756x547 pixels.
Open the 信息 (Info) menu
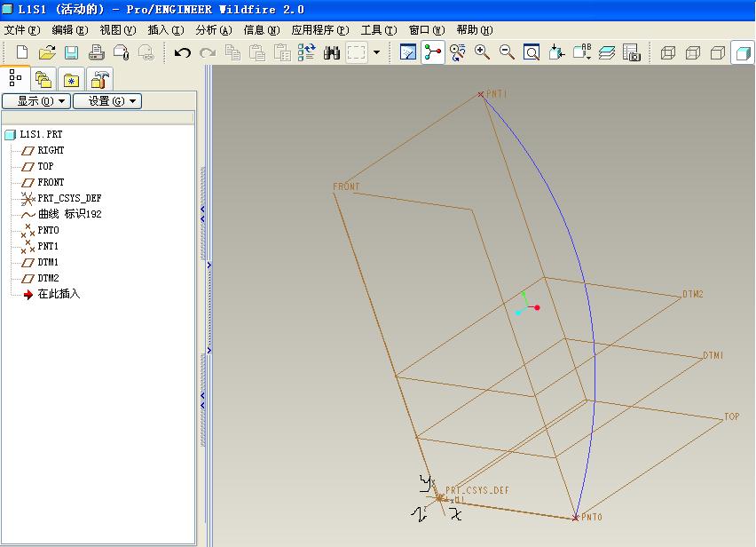tap(262, 30)
